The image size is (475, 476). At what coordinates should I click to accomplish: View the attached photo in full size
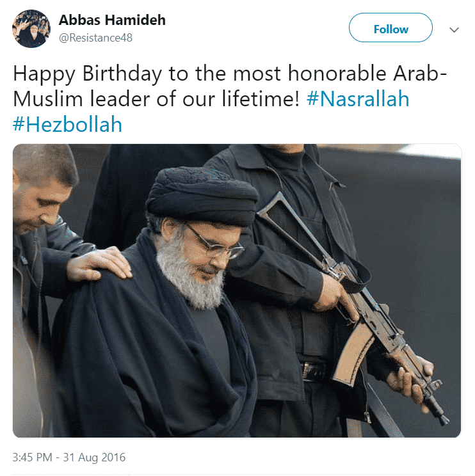point(237,290)
